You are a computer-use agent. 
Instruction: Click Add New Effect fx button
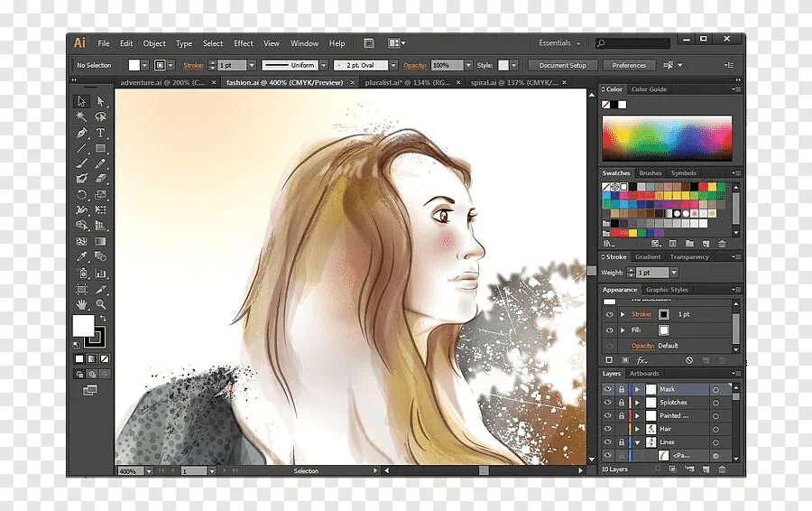[642, 360]
